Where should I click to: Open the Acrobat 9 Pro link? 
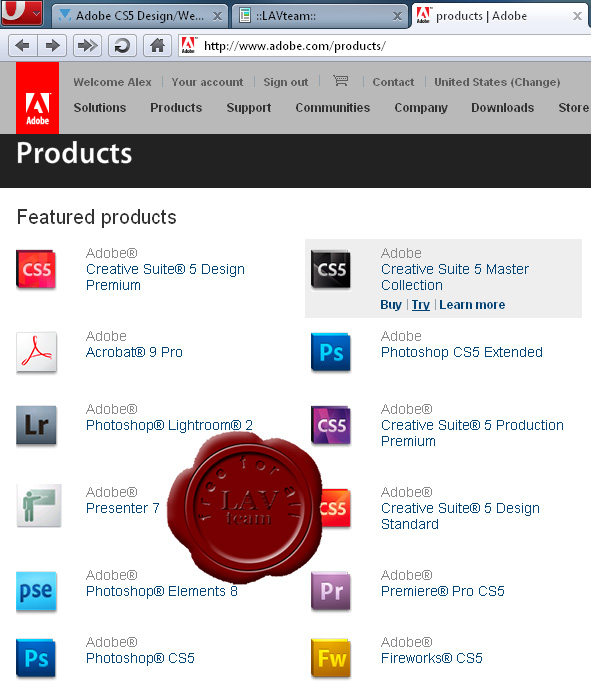[134, 352]
